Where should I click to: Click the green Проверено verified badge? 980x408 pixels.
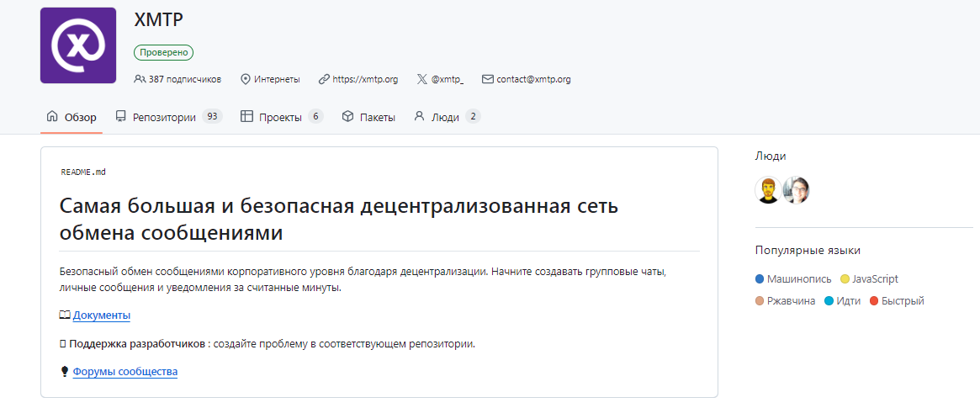(164, 53)
